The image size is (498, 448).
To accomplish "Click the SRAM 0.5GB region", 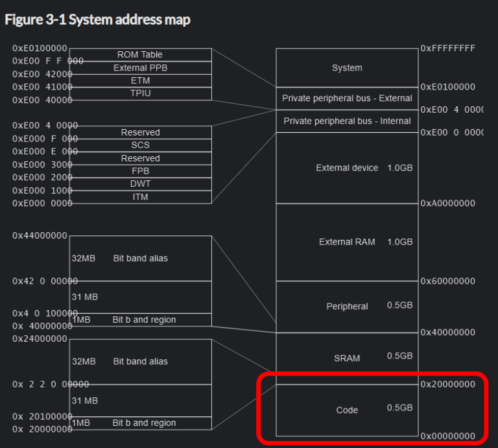I will pos(347,357).
